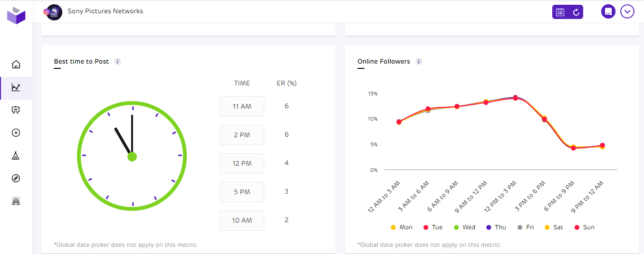Click the Sony Pictures Networks profile avatar

pos(54,12)
